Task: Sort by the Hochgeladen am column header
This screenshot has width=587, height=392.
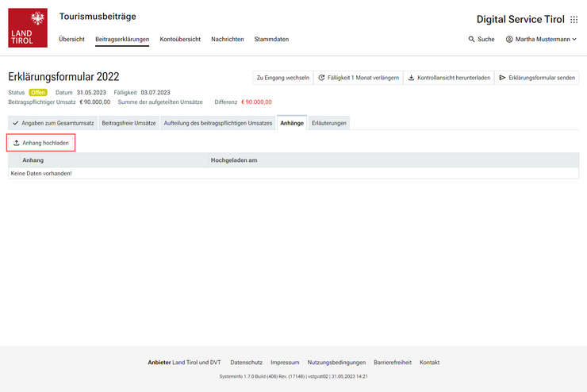Action: point(234,160)
